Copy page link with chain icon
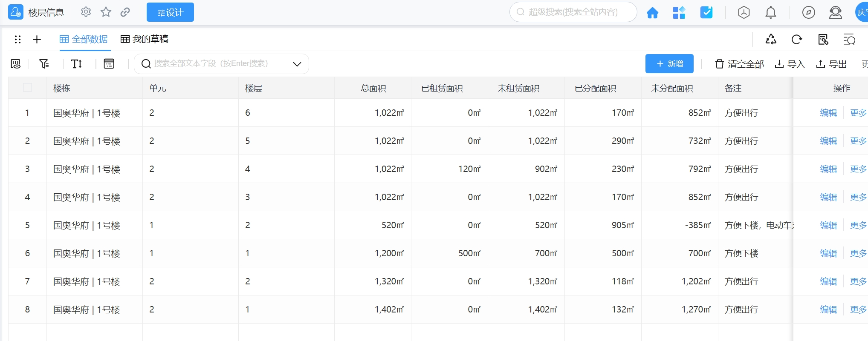This screenshot has width=868, height=341. point(125,12)
